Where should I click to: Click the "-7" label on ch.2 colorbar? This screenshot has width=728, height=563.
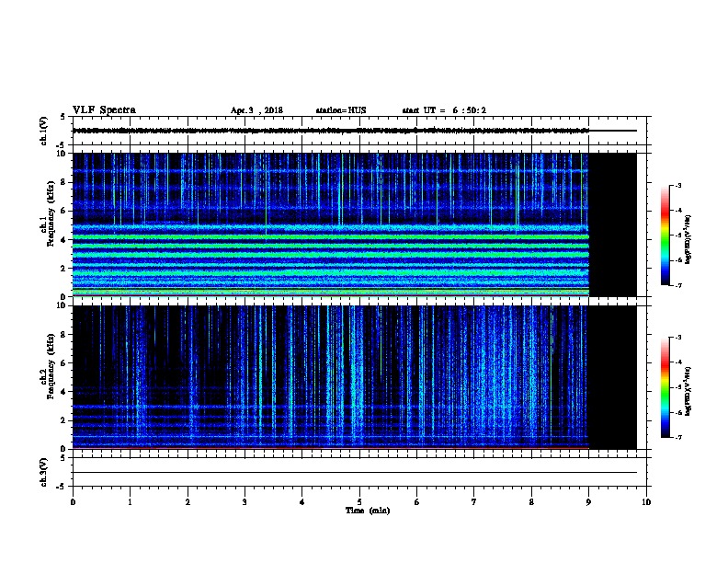point(677,438)
